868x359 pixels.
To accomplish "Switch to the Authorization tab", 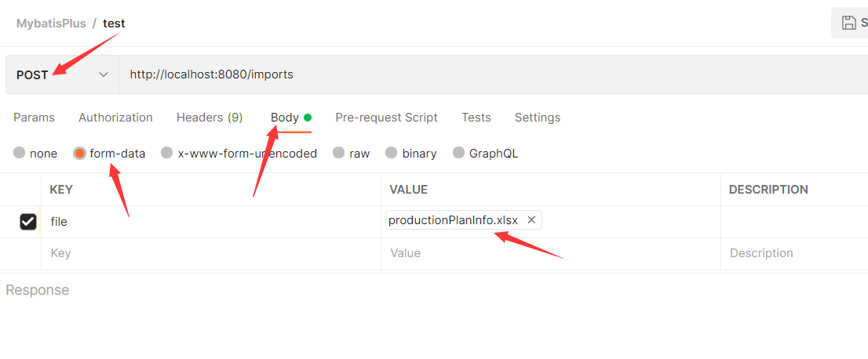I will [115, 118].
